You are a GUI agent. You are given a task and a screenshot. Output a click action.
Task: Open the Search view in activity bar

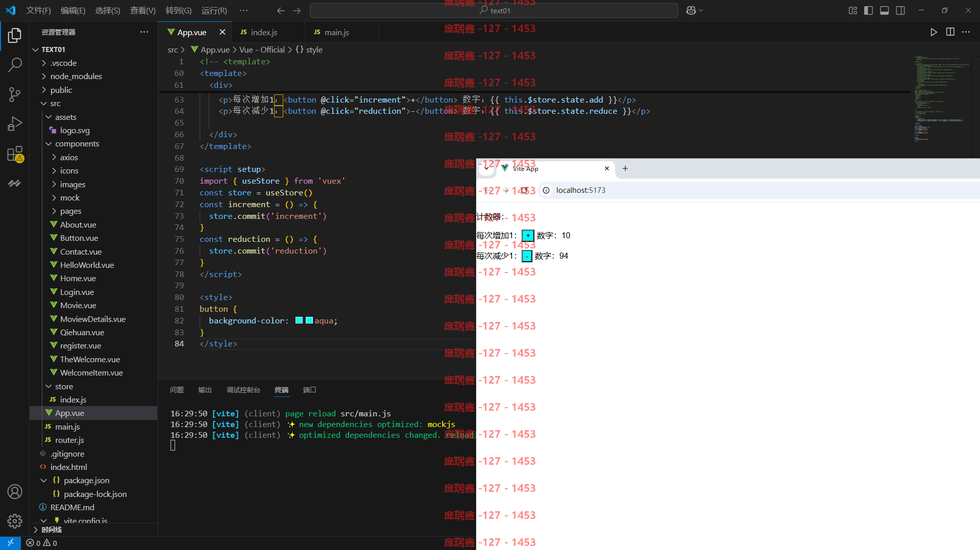(15, 65)
